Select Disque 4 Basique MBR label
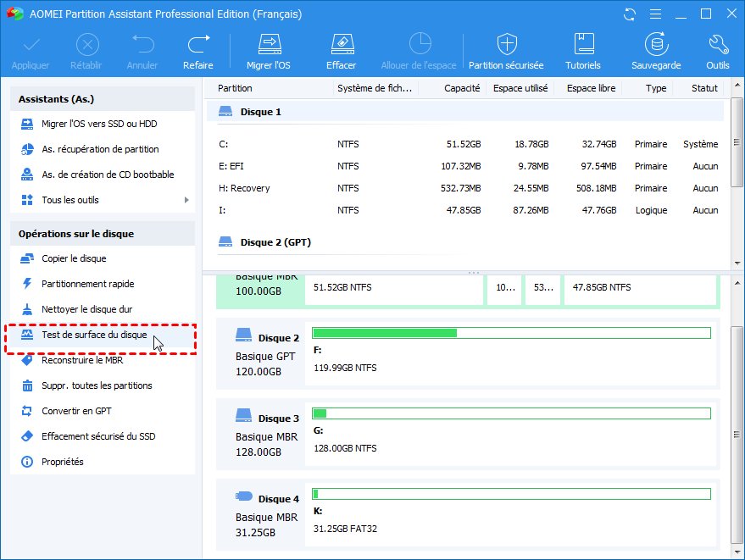Screen dimensions: 745x560 (266, 518)
